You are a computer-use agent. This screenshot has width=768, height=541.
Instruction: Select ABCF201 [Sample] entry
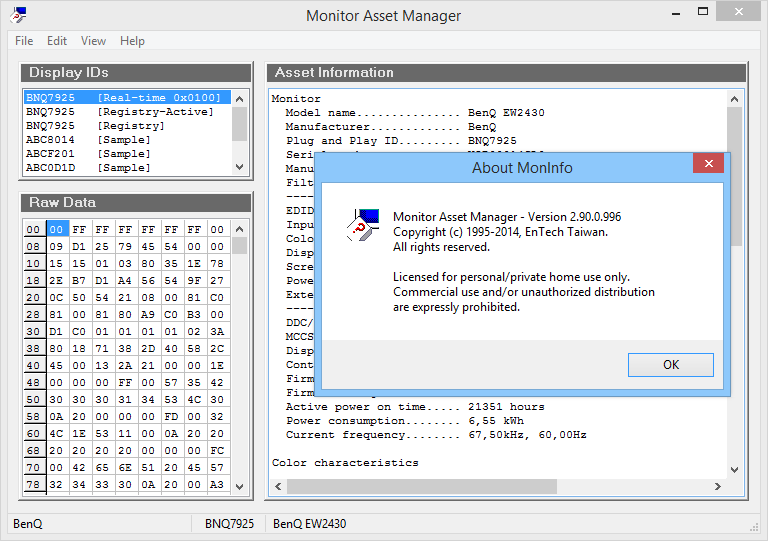(x=127, y=154)
